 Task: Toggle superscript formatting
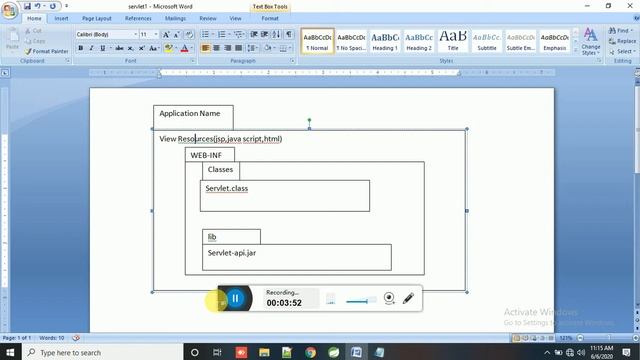tap(141, 48)
